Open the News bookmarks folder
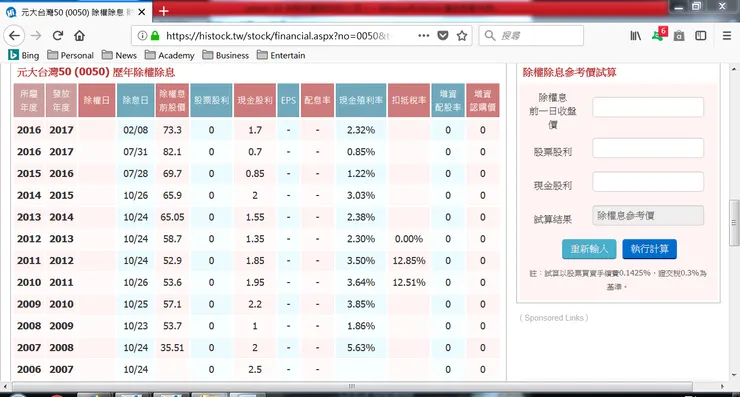The width and height of the screenshot is (740, 397). (119, 55)
